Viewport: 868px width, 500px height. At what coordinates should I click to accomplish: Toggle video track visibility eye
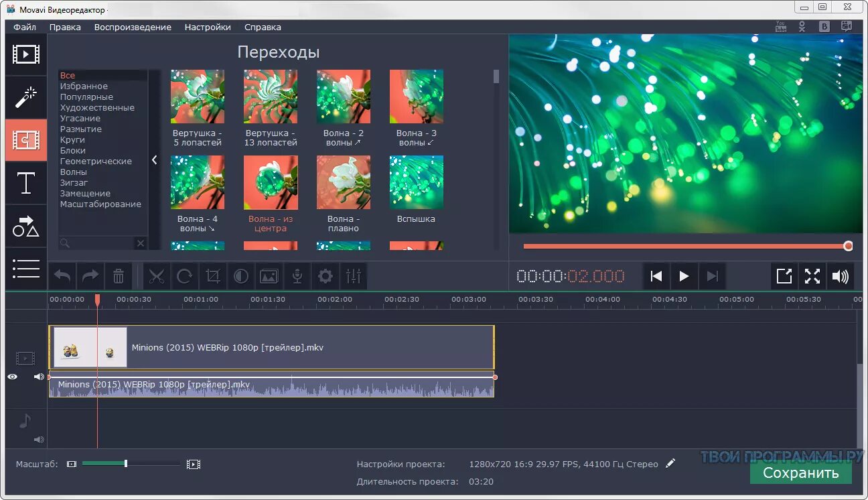click(12, 377)
